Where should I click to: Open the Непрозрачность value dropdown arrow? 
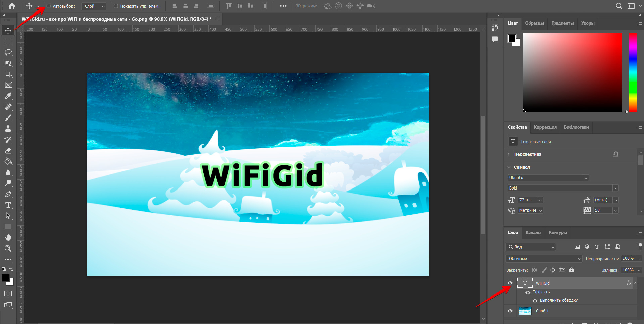tap(639, 259)
